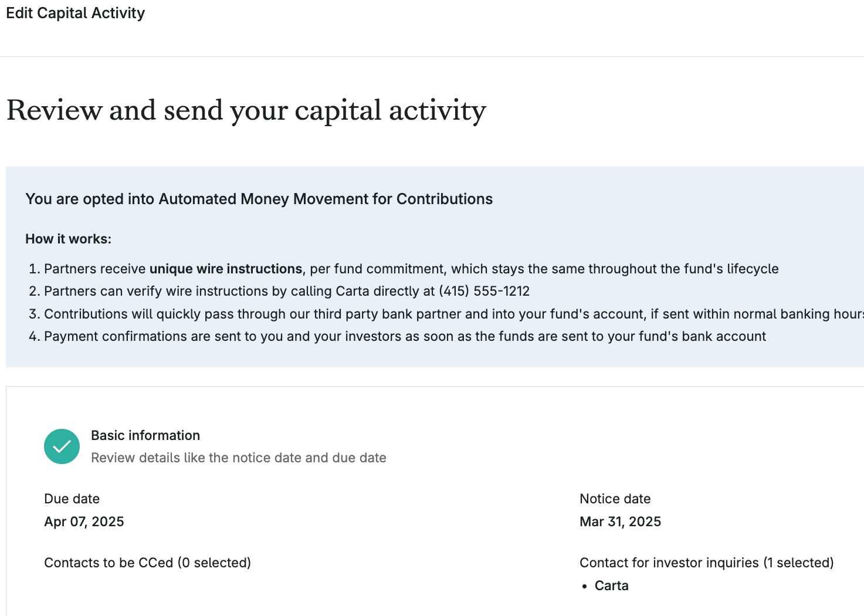Click the Review details like the notice date subtitle
This screenshot has height=616, width=864.
[239, 458]
